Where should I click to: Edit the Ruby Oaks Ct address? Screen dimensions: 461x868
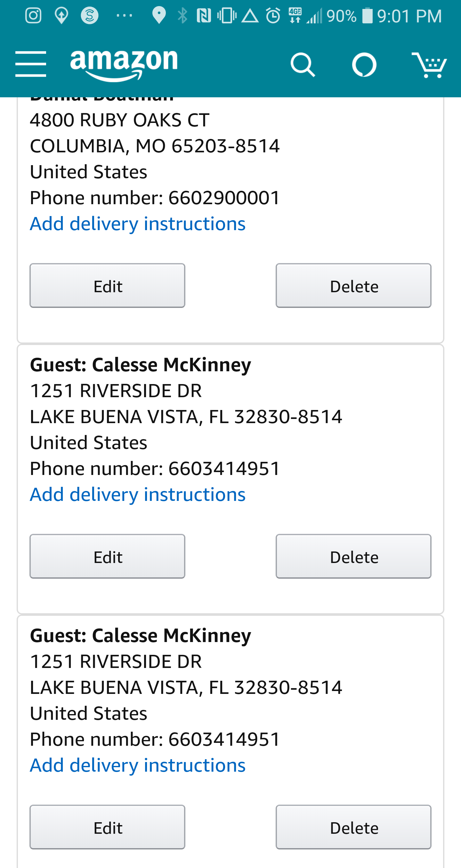pyautogui.click(x=107, y=286)
